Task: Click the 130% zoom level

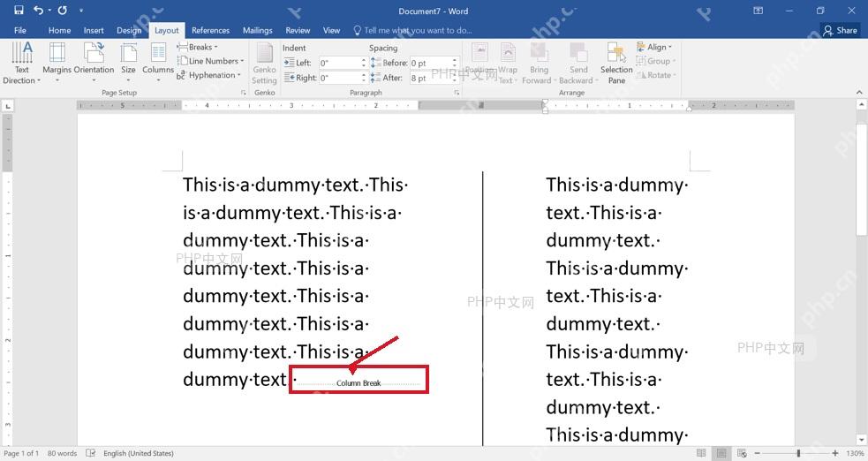Action: pyautogui.click(x=855, y=453)
